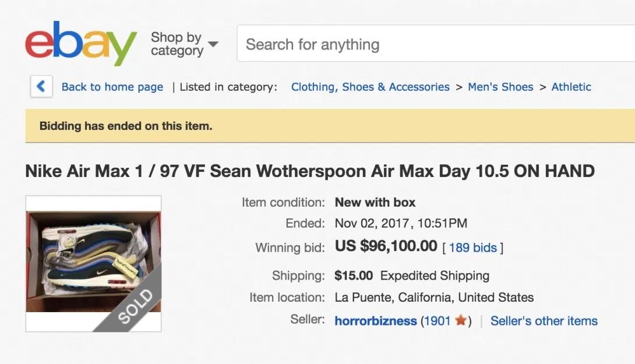Open seller horrorbizness profile
This screenshot has height=364, width=635.
(376, 321)
